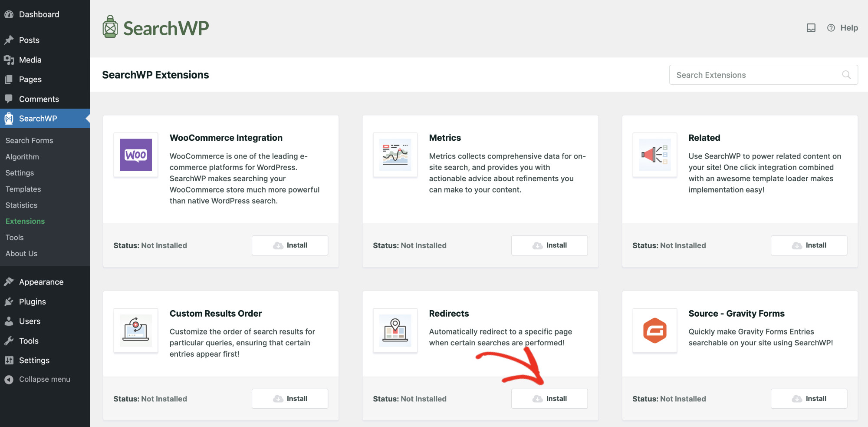Open Help via the question mark icon
The image size is (868, 427).
pyautogui.click(x=831, y=27)
